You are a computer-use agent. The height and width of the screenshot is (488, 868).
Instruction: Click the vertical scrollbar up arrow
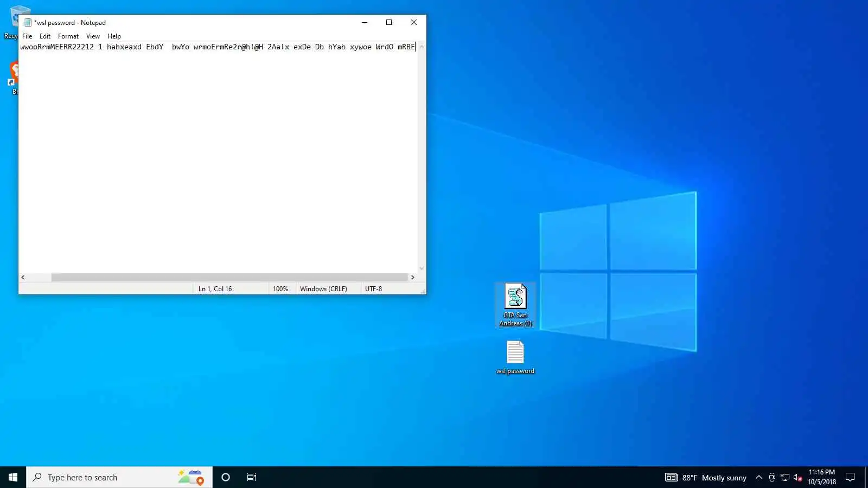click(422, 47)
